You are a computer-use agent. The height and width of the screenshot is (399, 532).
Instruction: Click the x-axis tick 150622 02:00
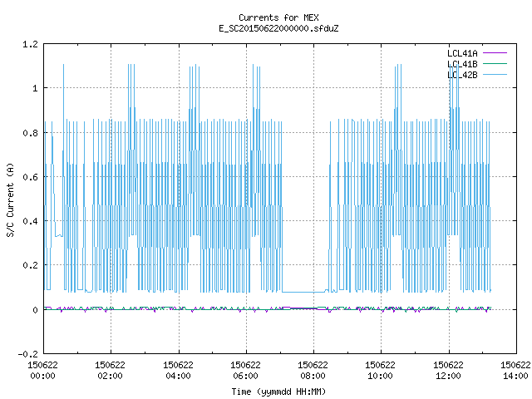click(x=110, y=371)
